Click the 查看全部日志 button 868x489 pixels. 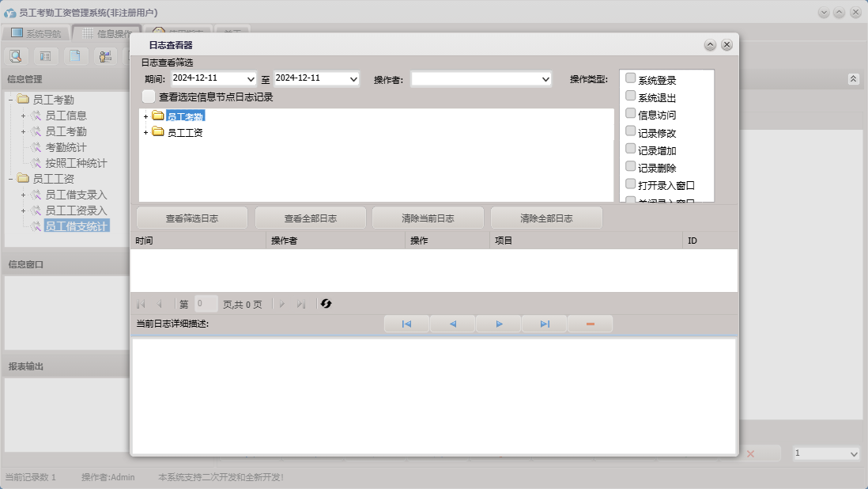click(311, 218)
